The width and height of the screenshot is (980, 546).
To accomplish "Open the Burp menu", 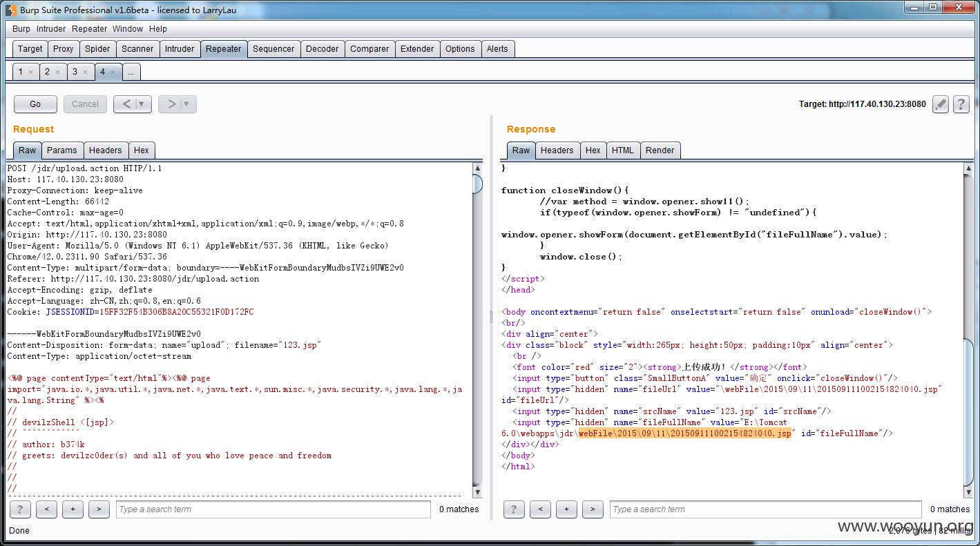I will (21, 29).
